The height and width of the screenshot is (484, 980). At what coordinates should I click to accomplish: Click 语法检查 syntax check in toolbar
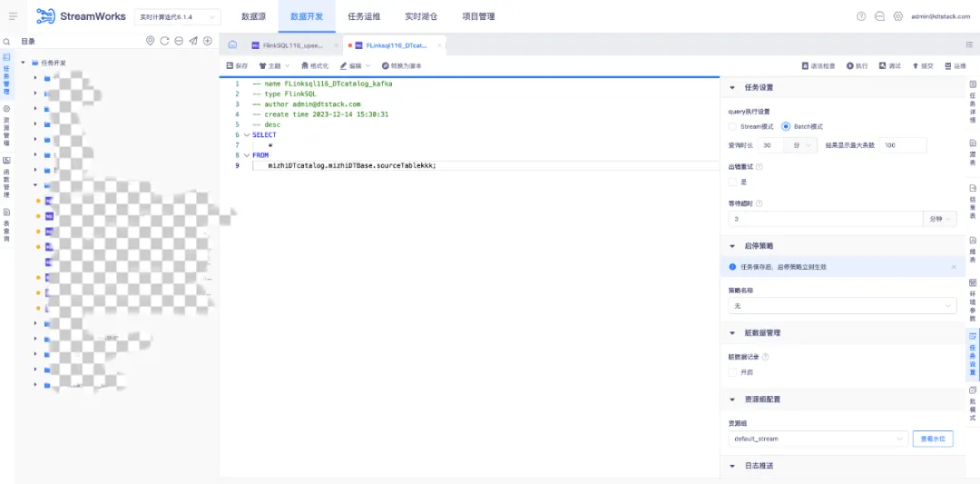coord(818,65)
